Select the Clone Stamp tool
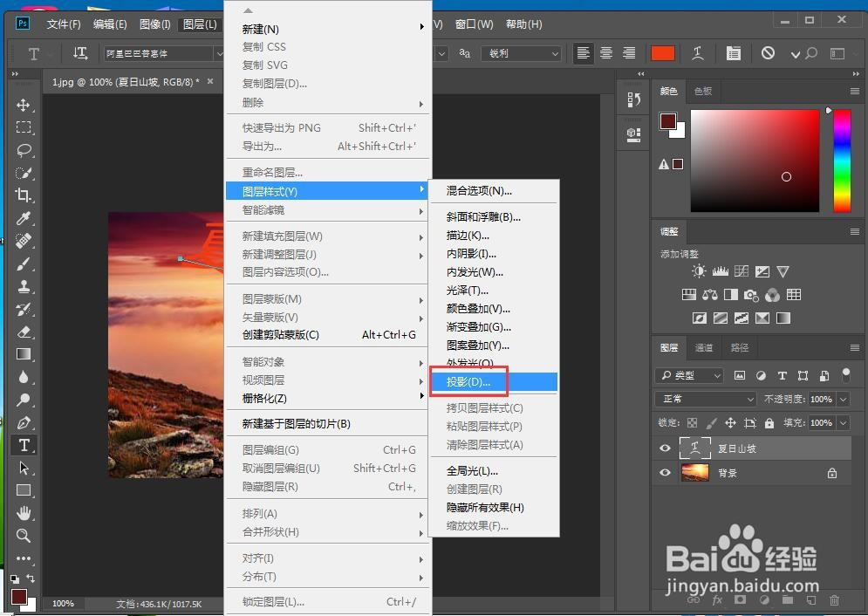Viewport: 868px width, 616px height. [x=24, y=286]
